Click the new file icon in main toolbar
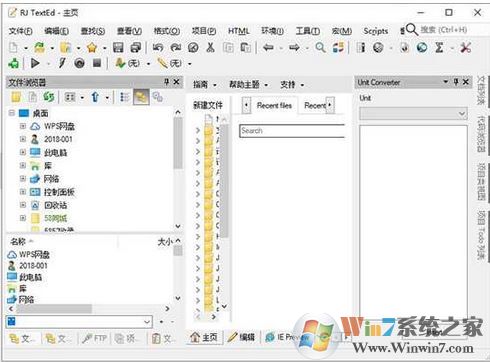This screenshot has height=362, width=490. coord(14,47)
